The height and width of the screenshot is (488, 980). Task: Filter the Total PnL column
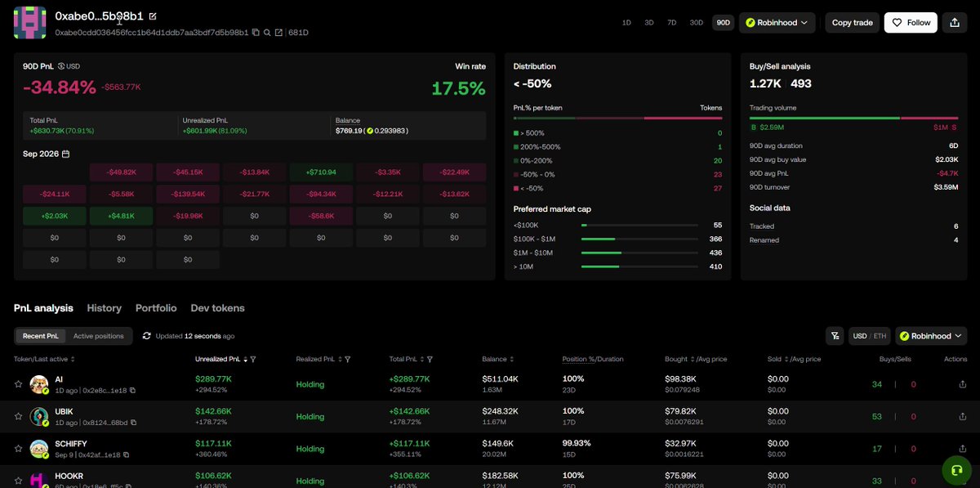tap(430, 359)
